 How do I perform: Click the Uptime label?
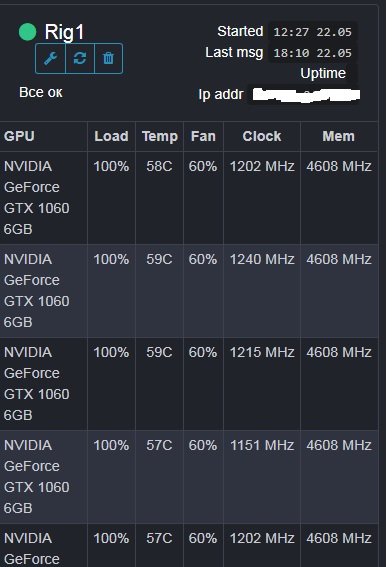tap(323, 73)
